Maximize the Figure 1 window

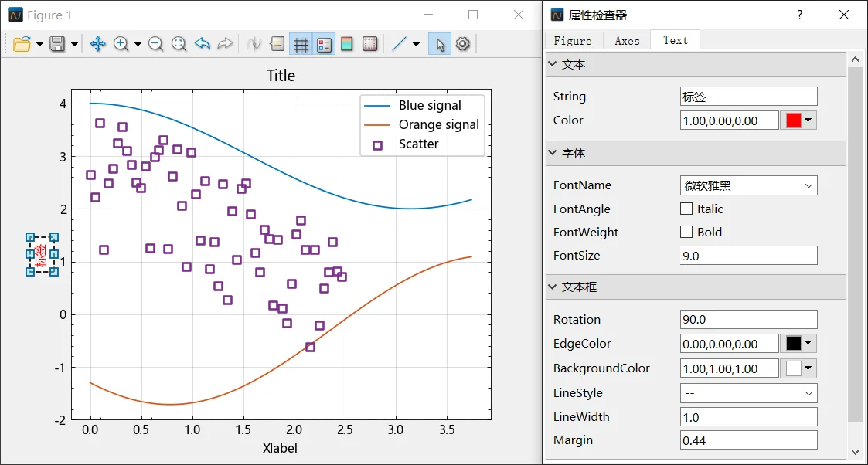click(473, 15)
